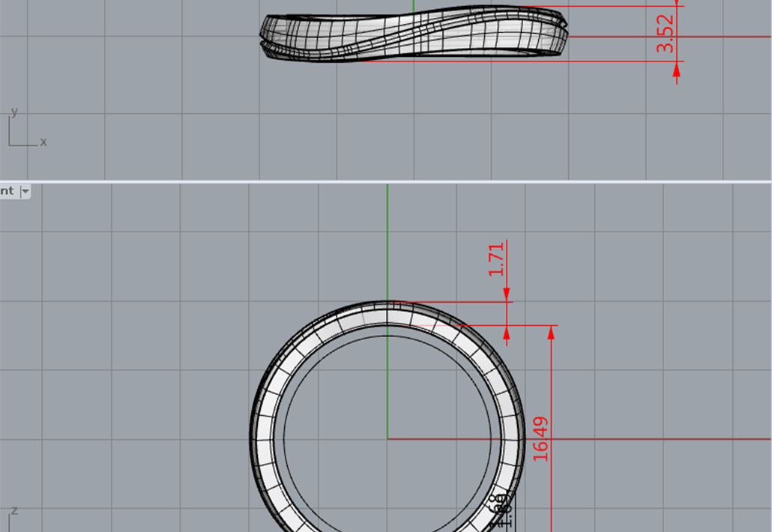Click the lower arrowhead of 1.71 dimension

point(507,334)
